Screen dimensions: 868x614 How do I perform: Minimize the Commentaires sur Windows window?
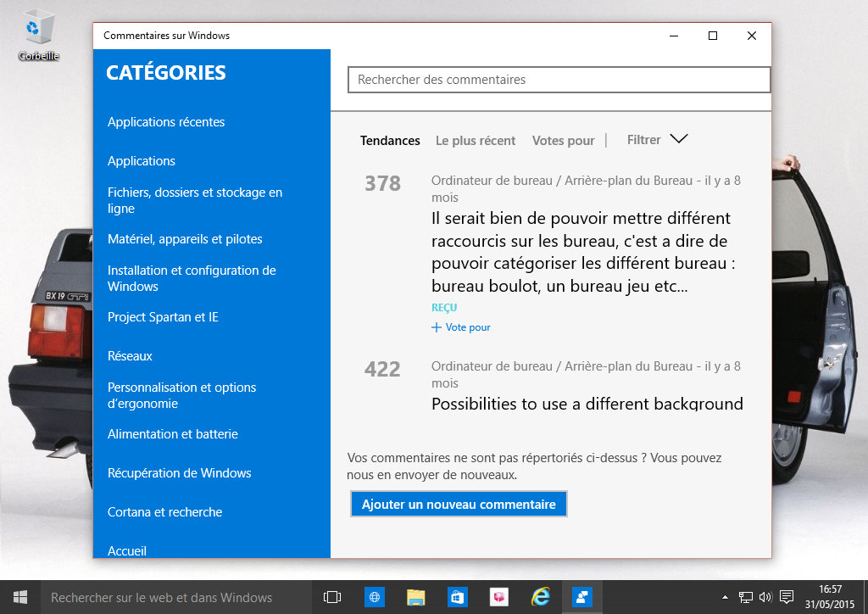(x=674, y=36)
